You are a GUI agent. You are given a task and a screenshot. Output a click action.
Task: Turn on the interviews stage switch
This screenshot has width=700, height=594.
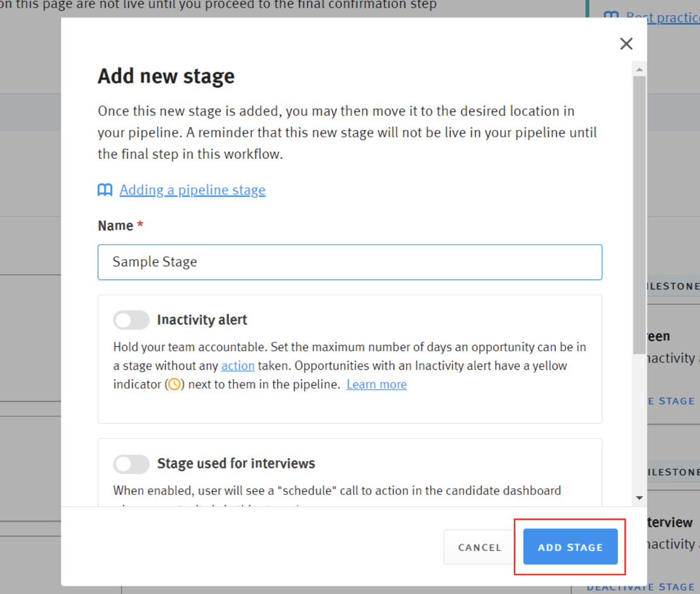[131, 464]
